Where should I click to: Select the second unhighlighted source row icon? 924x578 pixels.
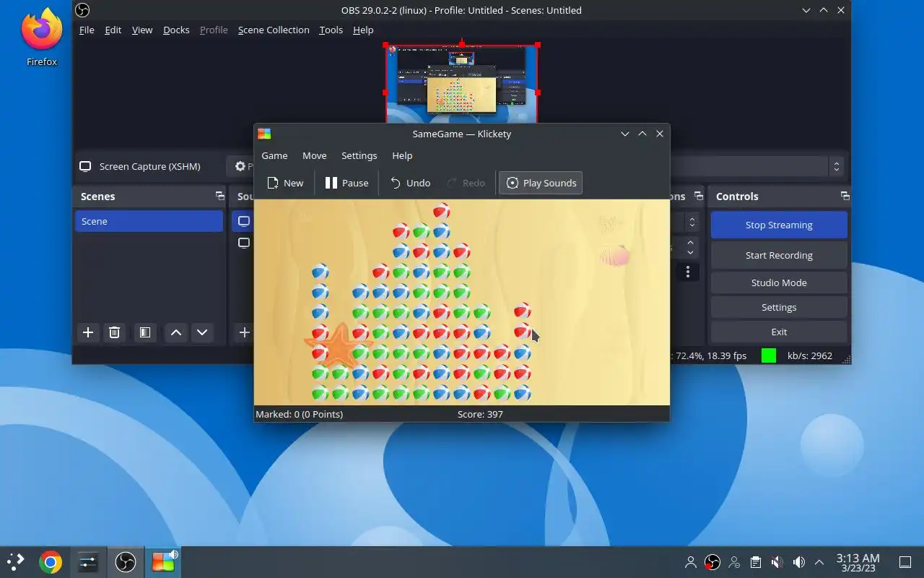click(244, 243)
